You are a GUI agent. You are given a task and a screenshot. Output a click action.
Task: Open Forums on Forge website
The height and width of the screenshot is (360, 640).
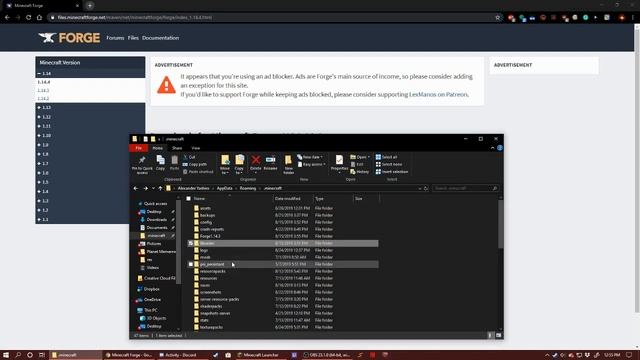coord(115,38)
